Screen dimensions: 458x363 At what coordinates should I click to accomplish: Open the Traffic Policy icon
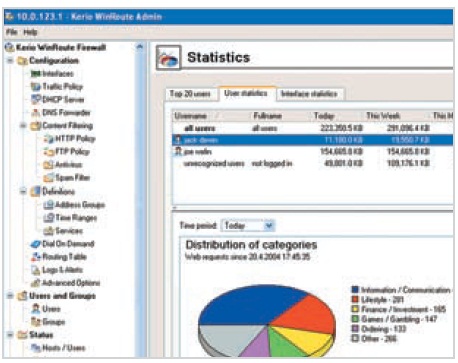click(36, 87)
